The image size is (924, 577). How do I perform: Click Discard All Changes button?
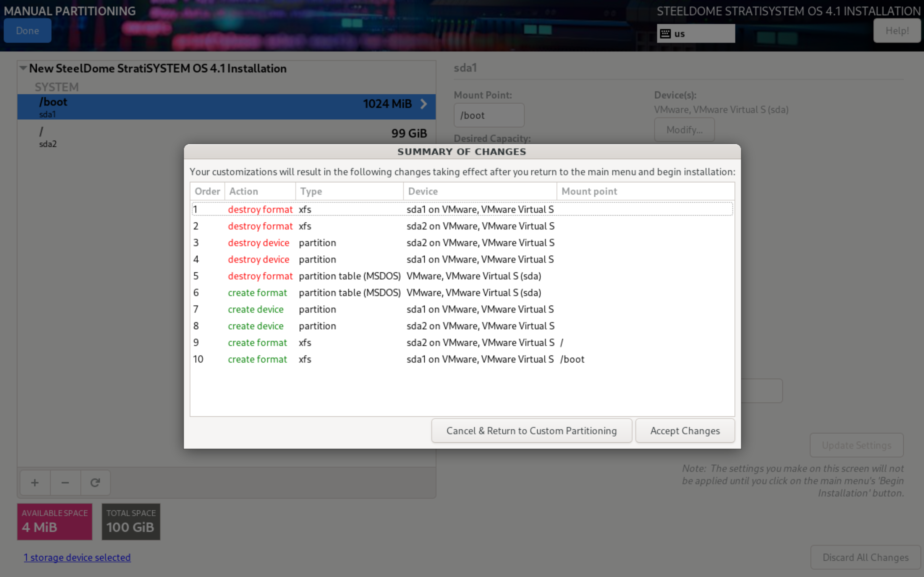pos(865,557)
